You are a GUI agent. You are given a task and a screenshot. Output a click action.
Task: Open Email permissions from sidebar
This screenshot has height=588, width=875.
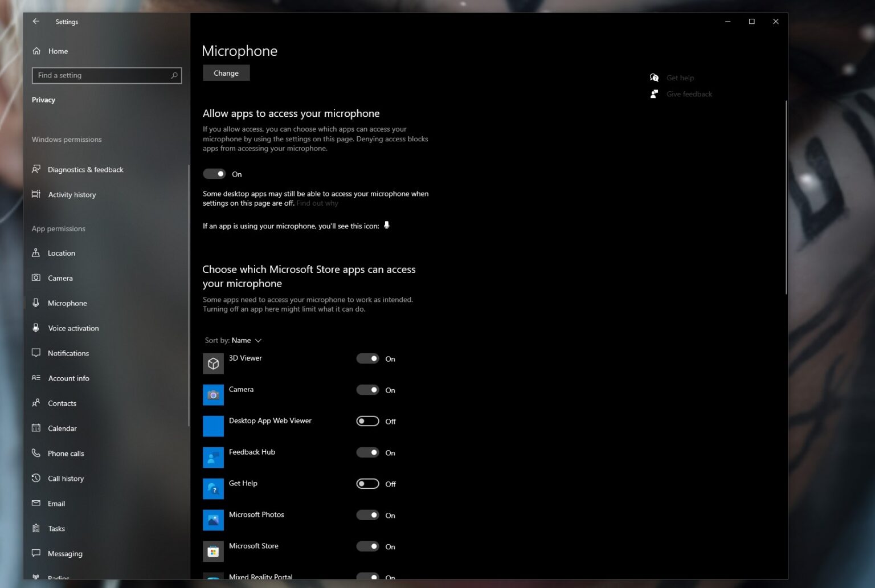coord(56,504)
